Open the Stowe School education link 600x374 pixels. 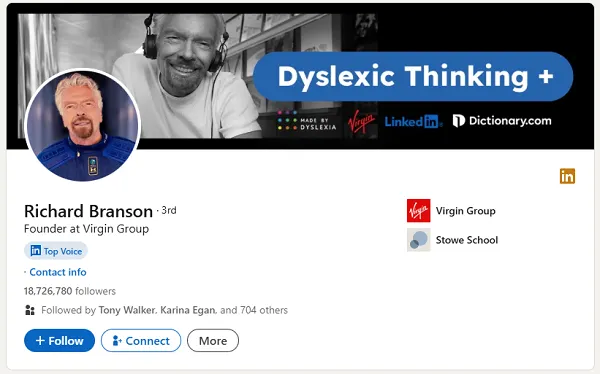click(467, 240)
